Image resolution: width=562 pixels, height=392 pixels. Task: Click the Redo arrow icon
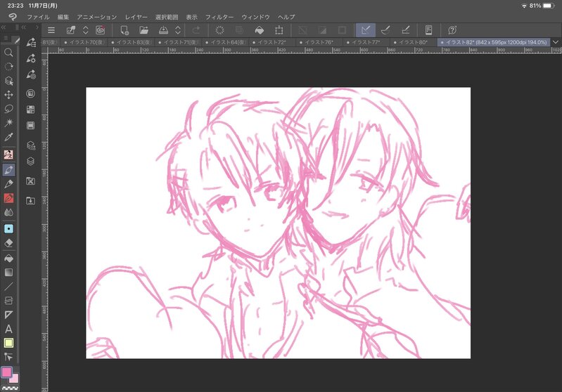pos(196,30)
